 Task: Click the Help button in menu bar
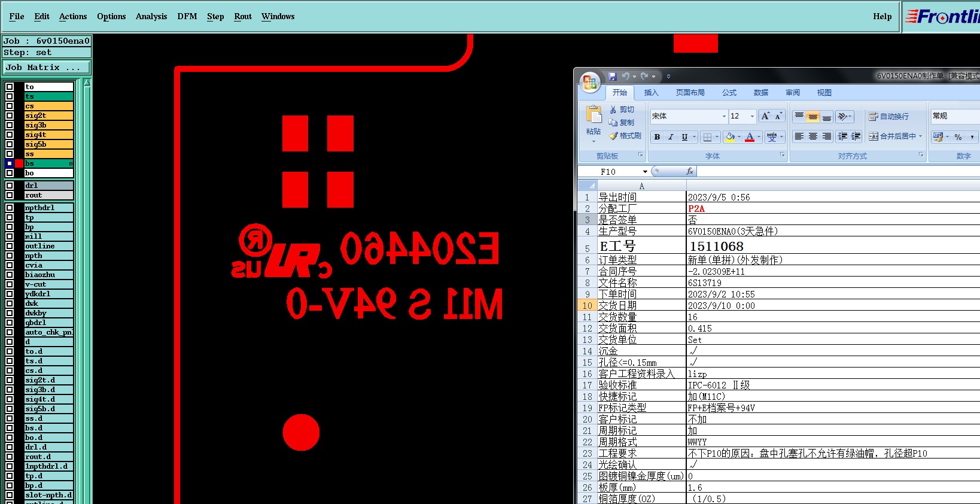[x=882, y=16]
